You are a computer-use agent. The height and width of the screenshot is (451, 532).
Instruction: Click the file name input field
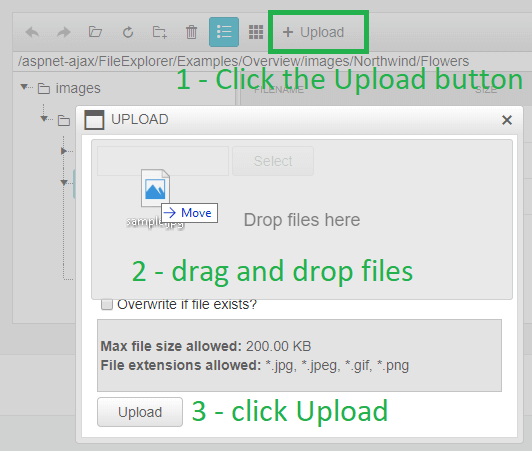pos(163,161)
